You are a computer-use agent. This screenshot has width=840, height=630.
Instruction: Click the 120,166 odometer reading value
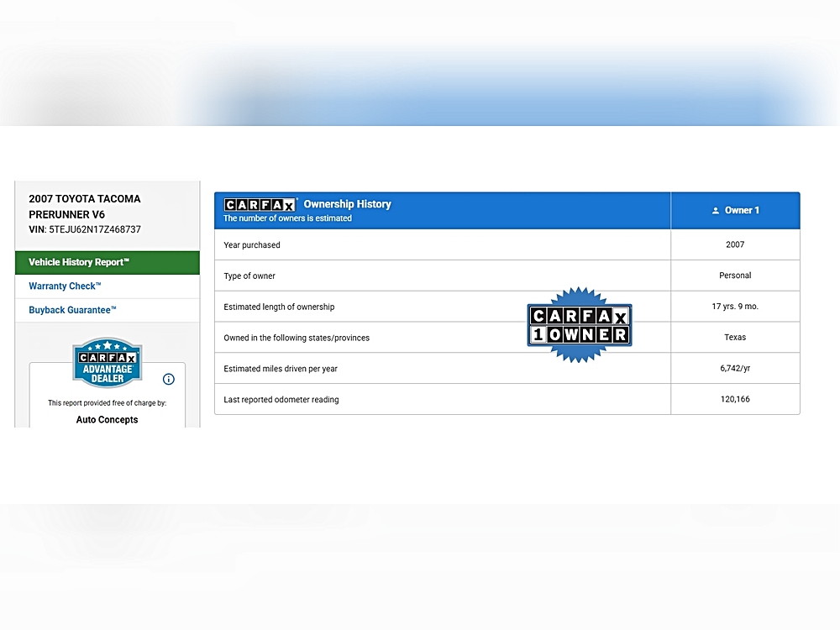click(735, 399)
